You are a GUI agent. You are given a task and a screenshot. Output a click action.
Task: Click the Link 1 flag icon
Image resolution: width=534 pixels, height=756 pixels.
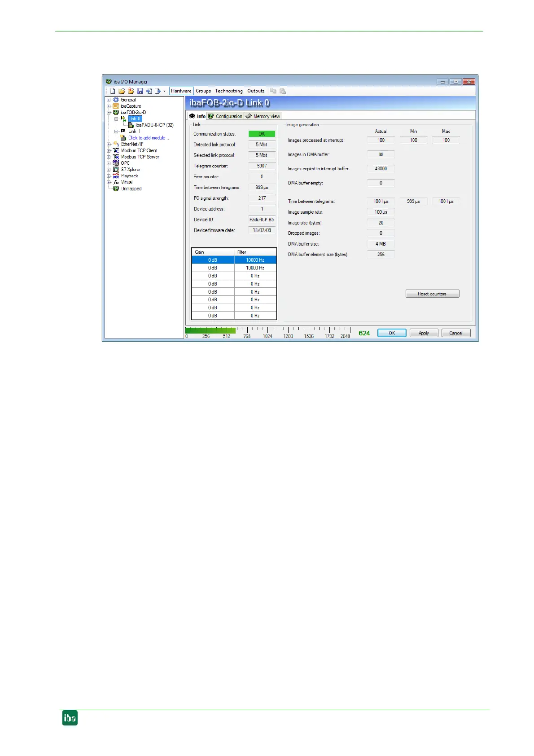(123, 131)
